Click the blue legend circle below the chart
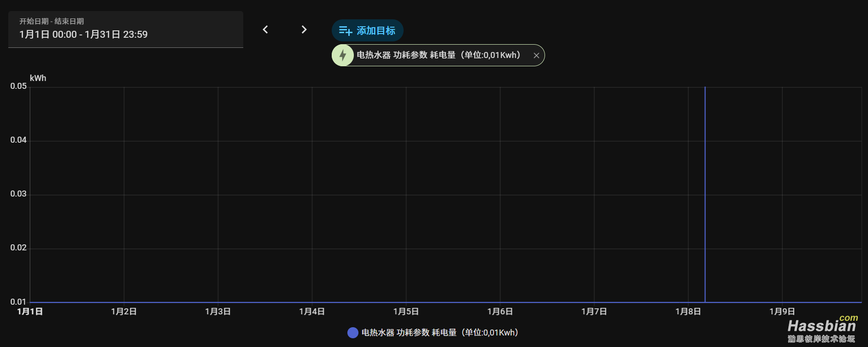The width and height of the screenshot is (868, 347). (353, 333)
